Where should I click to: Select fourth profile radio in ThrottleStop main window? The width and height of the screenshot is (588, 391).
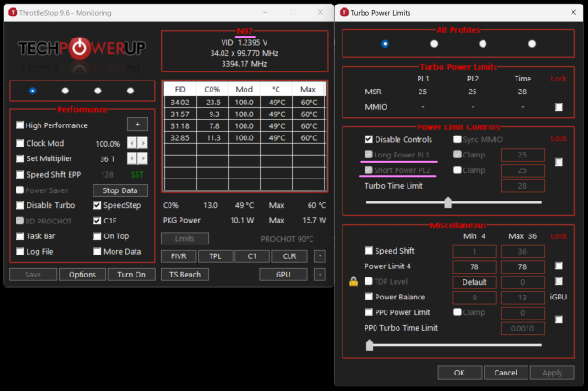click(x=130, y=91)
